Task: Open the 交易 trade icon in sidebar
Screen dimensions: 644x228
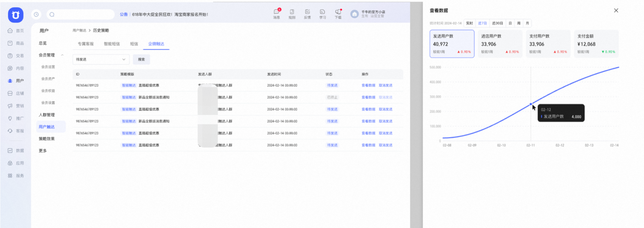Action: (10, 56)
